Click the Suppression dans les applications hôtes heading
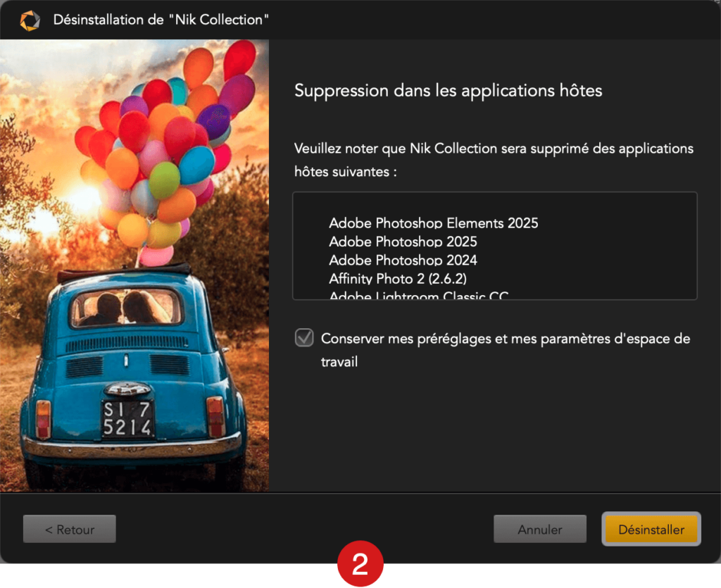 tap(449, 91)
